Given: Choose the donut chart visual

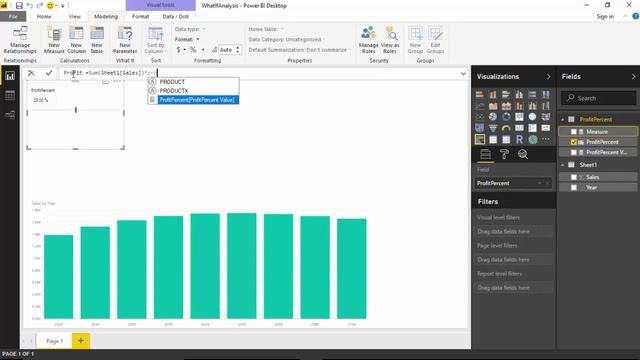Looking at the screenshot, I should click(x=506, y=117).
